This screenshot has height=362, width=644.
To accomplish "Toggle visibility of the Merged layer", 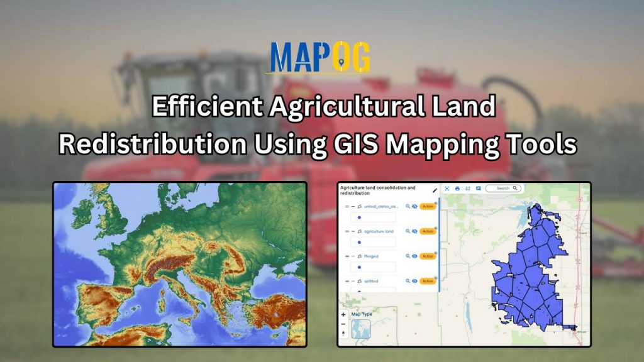I will click(x=415, y=256).
